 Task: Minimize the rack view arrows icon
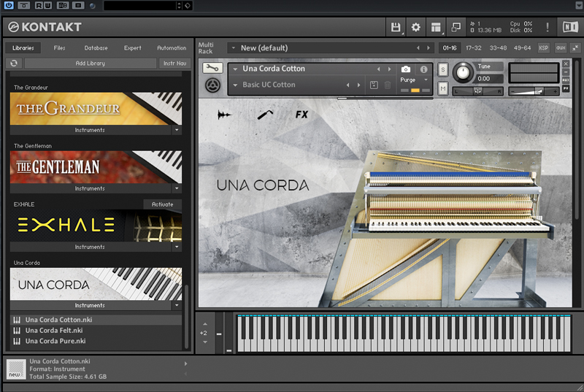pos(575,47)
